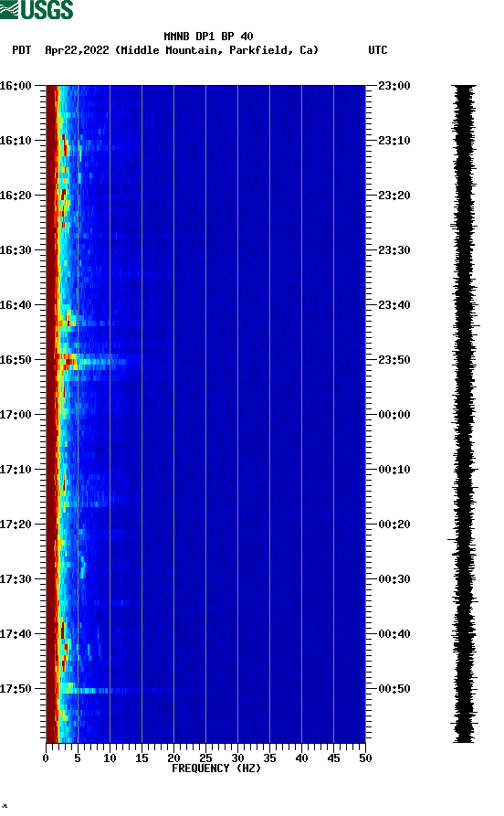Select the title text 'MMNB DP1 BP 40'
Screen dimensions: 504x816
coord(208,37)
